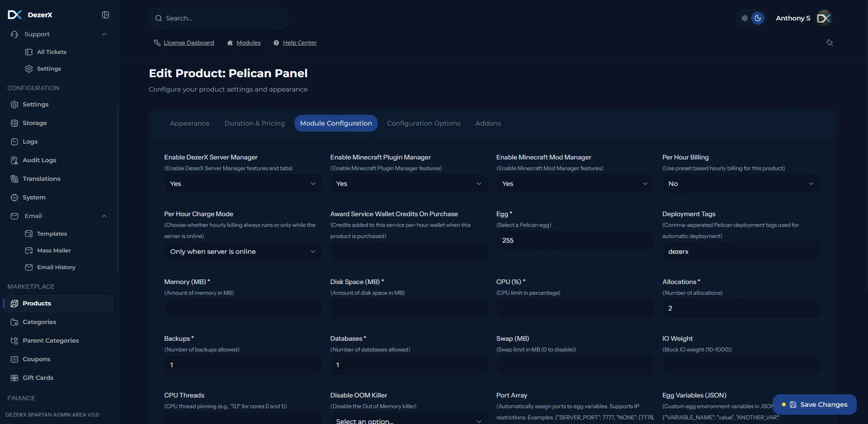Click the System icon in sidebar
Screen dimensions: 868x424
pyautogui.click(x=14, y=198)
